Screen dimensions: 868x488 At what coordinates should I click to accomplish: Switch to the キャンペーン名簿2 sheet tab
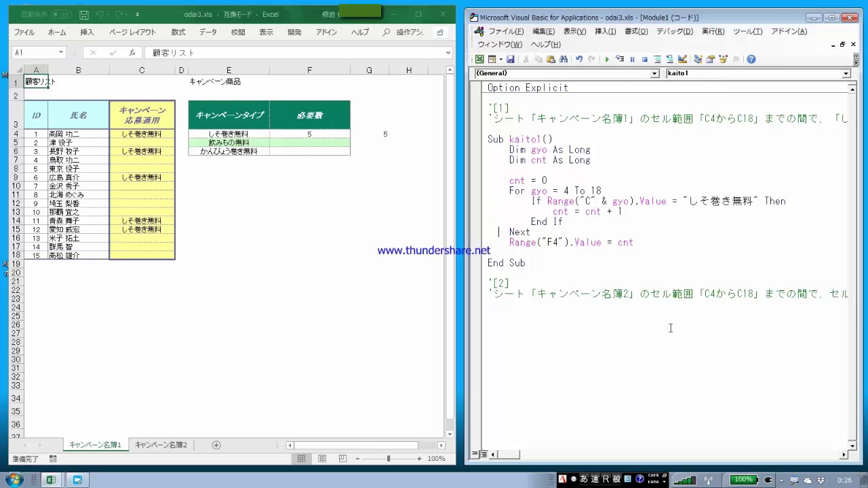(x=161, y=445)
